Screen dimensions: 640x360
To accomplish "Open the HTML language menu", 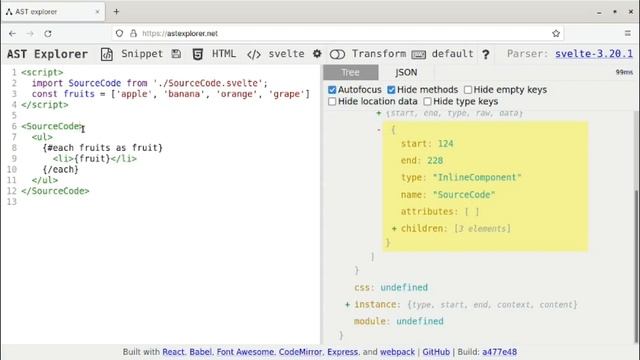I will (224, 54).
